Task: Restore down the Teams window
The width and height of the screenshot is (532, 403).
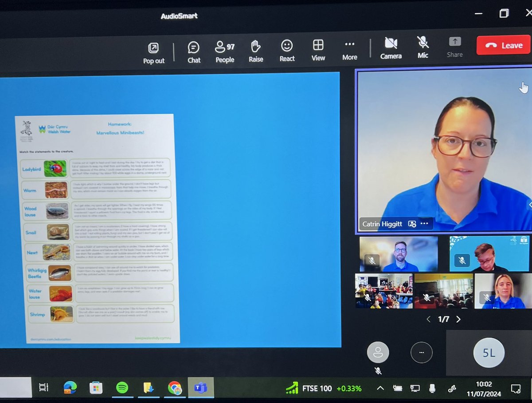Action: pos(504,14)
